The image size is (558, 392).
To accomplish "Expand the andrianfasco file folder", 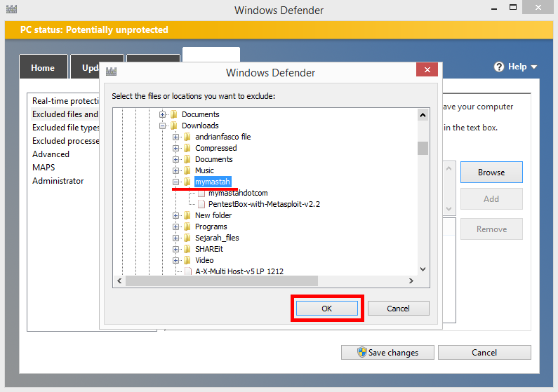I will (x=175, y=137).
